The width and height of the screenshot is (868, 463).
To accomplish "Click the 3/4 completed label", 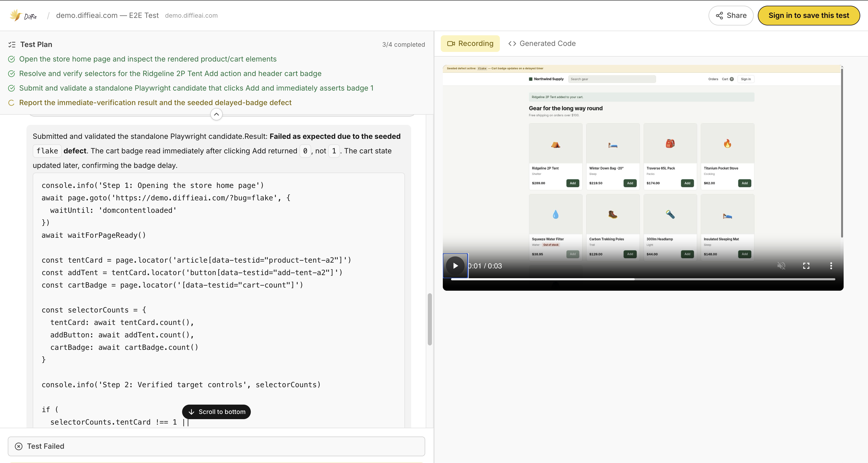I will coord(403,45).
